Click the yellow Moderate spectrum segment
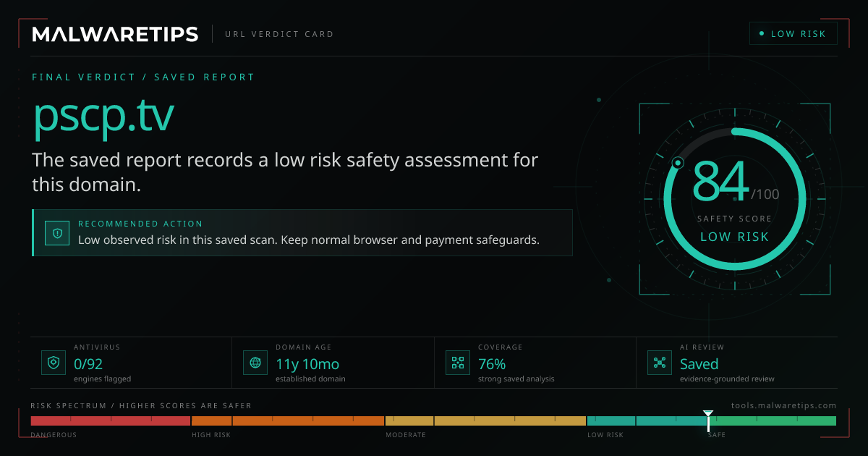The image size is (868, 456). coord(485,421)
